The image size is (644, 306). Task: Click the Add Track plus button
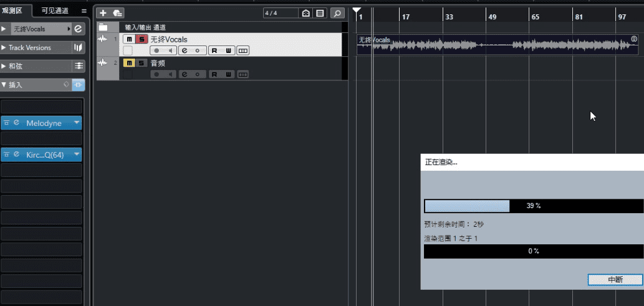tap(103, 13)
